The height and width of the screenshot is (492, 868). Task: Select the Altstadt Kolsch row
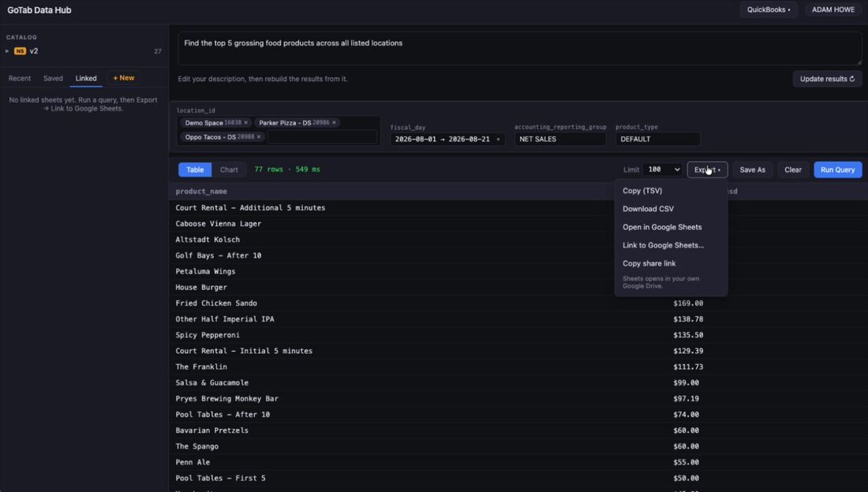click(518, 240)
